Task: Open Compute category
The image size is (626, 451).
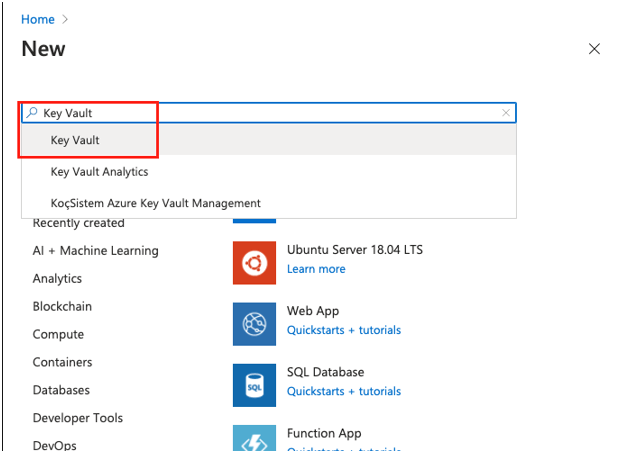Action: 58,334
